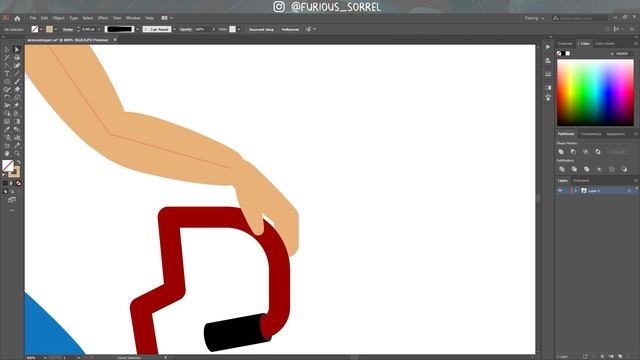Open the Effect menu
640x360 pixels.
pos(103,18)
